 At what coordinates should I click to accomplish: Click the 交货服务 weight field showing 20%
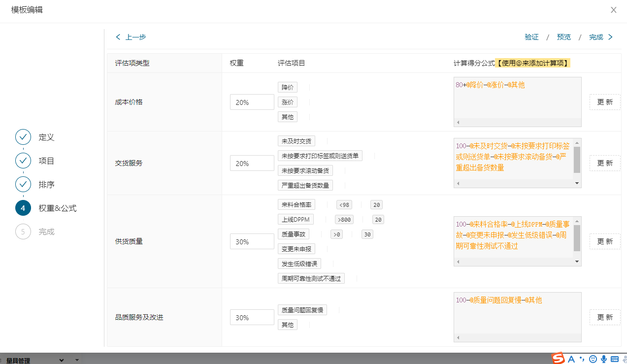pyautogui.click(x=252, y=164)
